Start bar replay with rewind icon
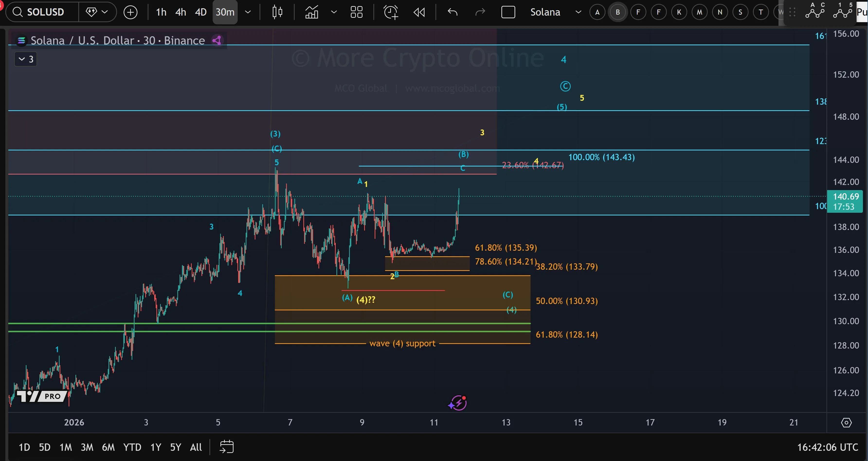The image size is (868, 461). point(419,12)
